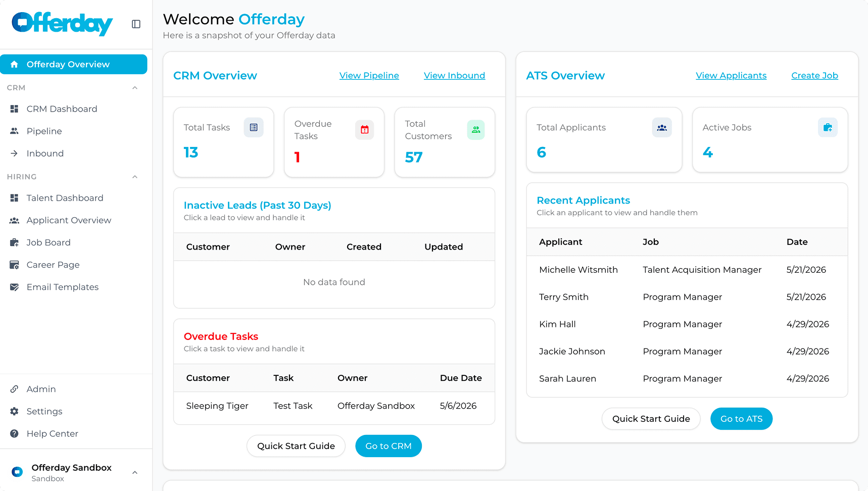Click the Offerday Sandbox account avatar

click(17, 472)
